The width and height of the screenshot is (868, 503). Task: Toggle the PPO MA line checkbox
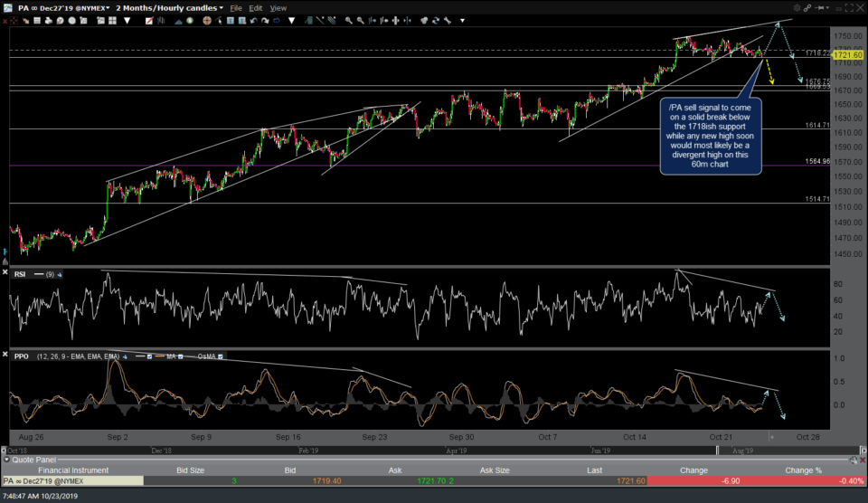pos(181,356)
